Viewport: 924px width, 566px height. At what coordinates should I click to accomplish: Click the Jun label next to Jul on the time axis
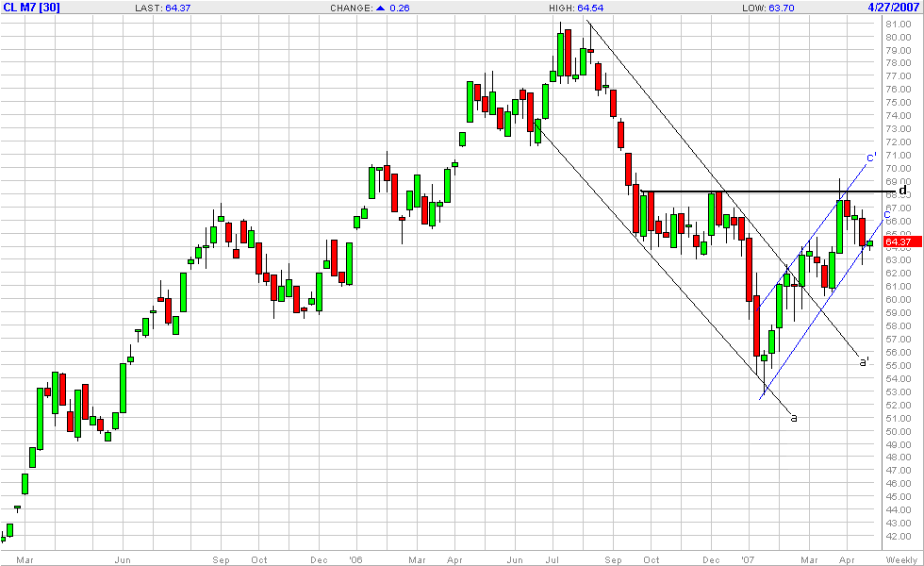pos(515,559)
